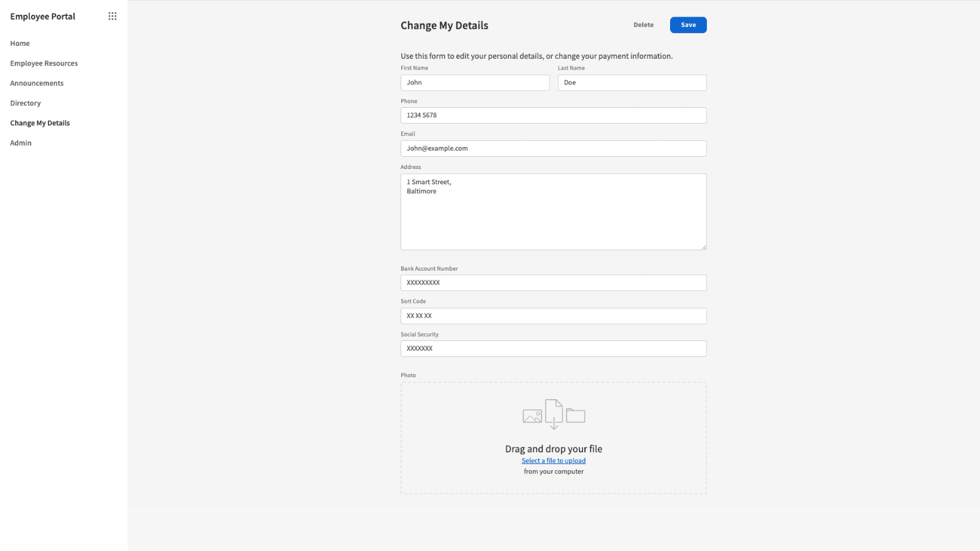This screenshot has height=551, width=980.
Task: Click into the Email field
Action: (554, 149)
